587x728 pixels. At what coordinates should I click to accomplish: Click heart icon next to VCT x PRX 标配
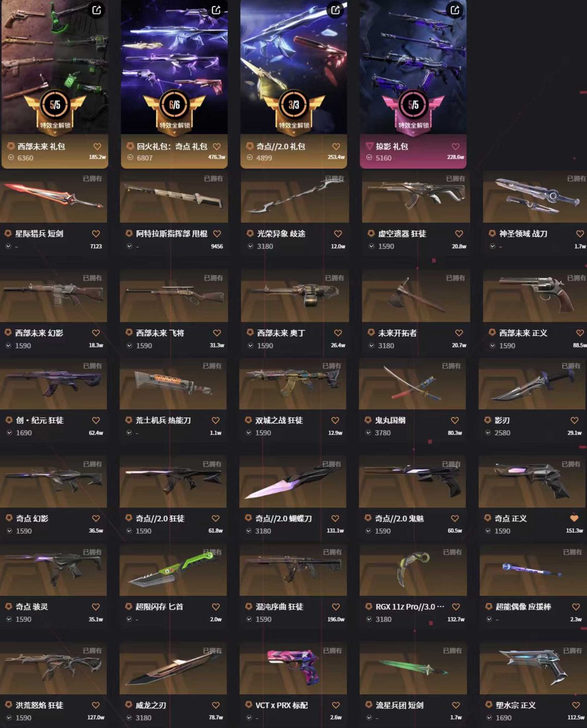[x=336, y=705]
